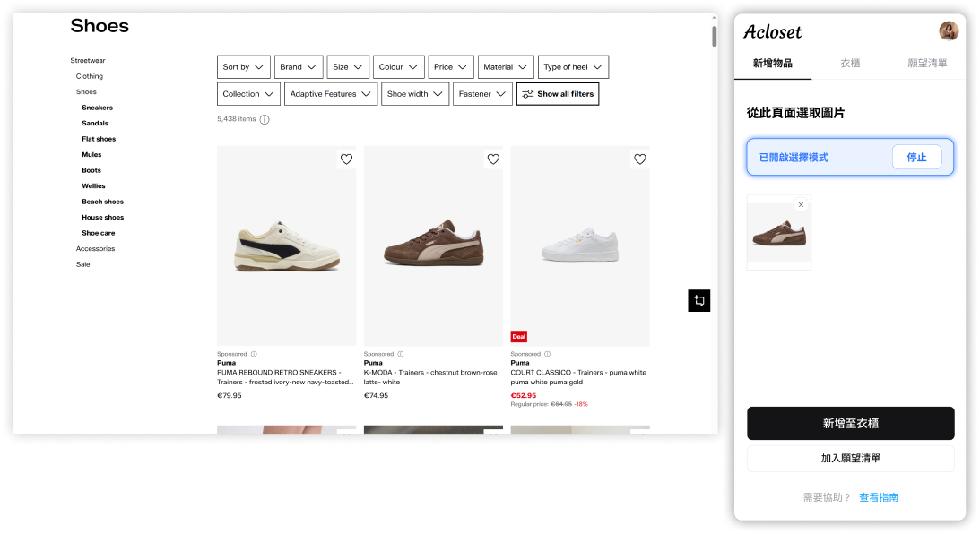980x534 pixels.
Task: Open the Material filter dropdown
Action: click(x=506, y=67)
